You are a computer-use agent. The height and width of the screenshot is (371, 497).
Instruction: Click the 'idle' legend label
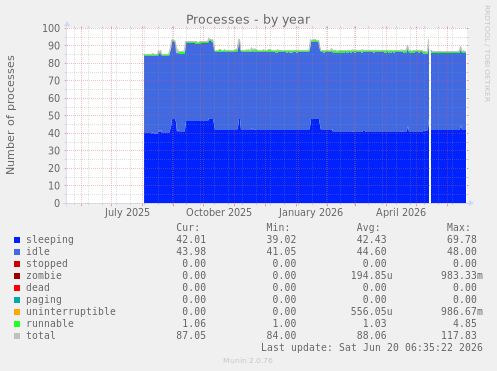point(38,251)
